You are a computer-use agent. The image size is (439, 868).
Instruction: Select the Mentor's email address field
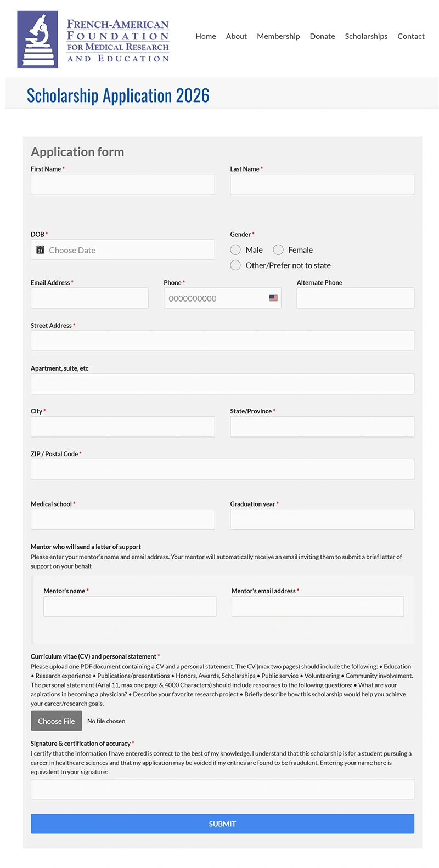click(x=318, y=607)
